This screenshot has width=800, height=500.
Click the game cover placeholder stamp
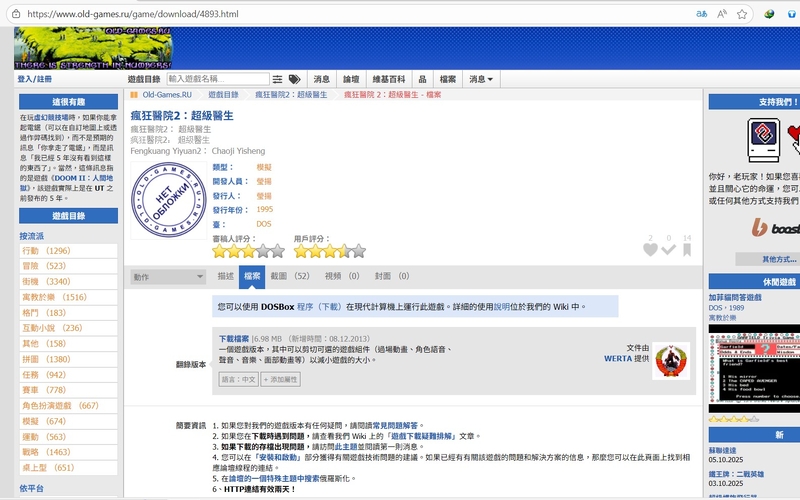tap(169, 200)
